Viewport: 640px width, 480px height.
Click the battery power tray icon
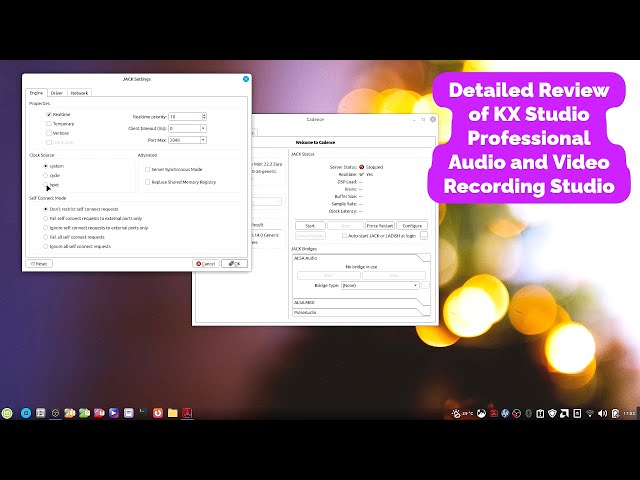point(616,413)
